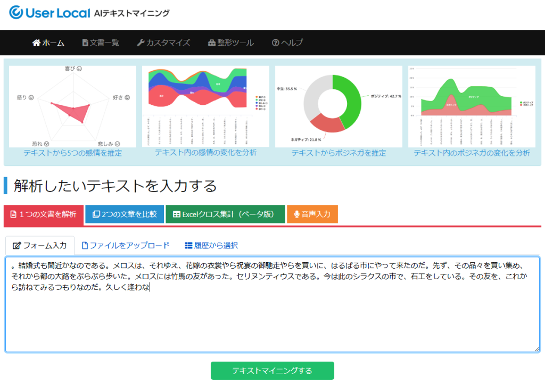Click the posi-nega change area chart thumbnail
The image size is (545, 392).
click(472, 106)
